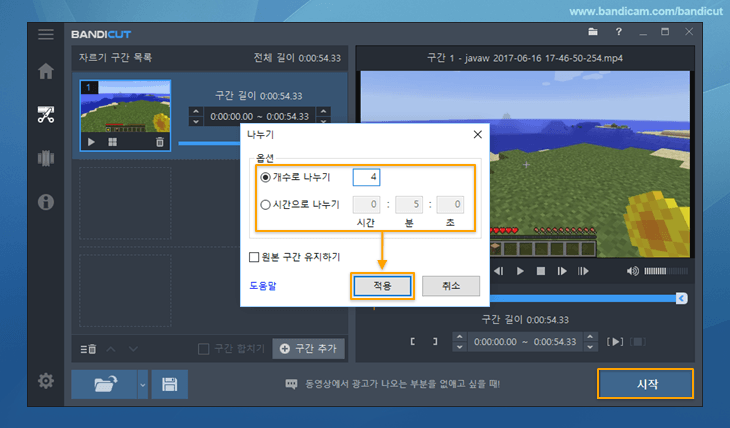Click the split count field showing 4
Image resolution: width=730 pixels, height=428 pixels.
pyautogui.click(x=366, y=177)
